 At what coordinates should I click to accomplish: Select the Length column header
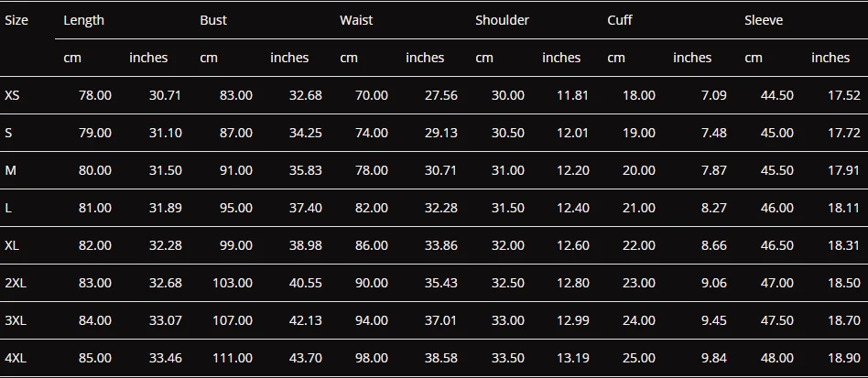pyautogui.click(x=83, y=20)
